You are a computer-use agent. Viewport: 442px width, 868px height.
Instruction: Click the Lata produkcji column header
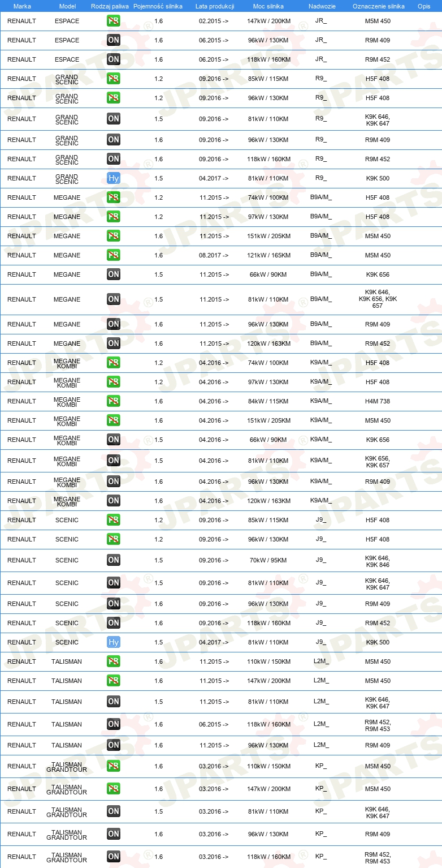point(215,6)
